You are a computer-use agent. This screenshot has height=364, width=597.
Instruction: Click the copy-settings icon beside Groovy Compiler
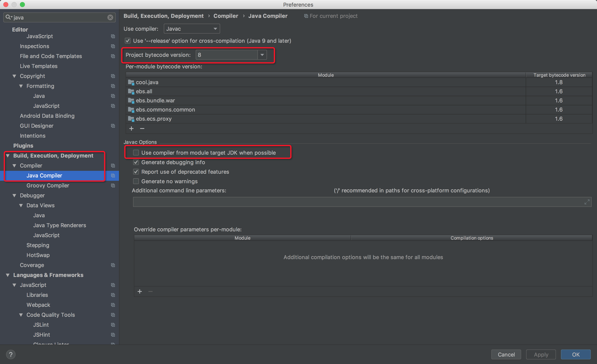tap(113, 185)
